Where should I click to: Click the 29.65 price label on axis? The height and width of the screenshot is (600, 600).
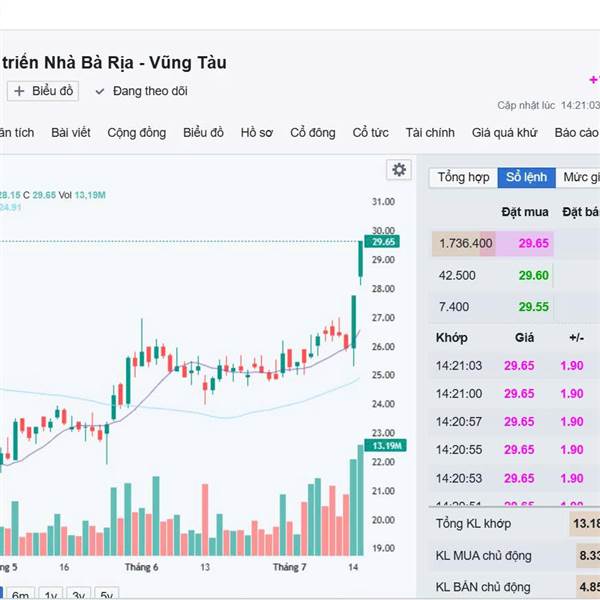pyautogui.click(x=382, y=242)
